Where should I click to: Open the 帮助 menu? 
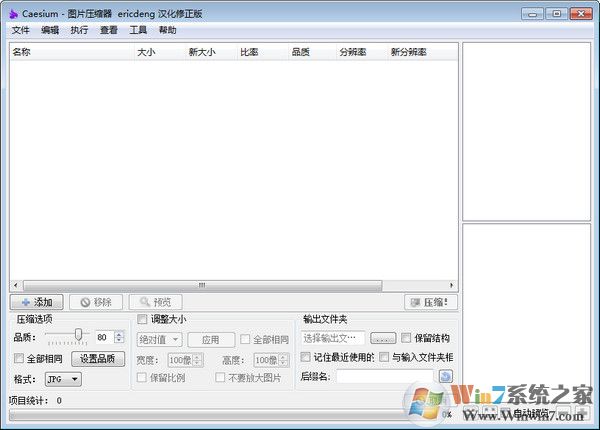168,30
